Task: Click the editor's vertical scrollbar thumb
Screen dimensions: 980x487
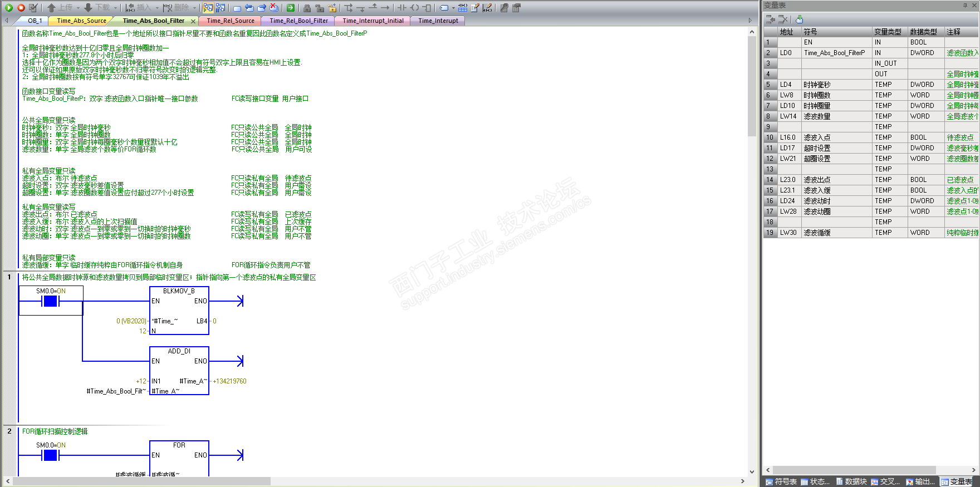Action: 752,86
